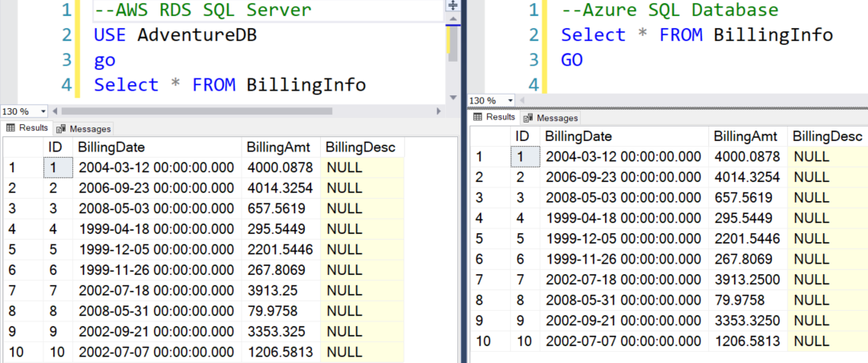Click the '--AWS RDS SQL Server' comment line
This screenshot has height=363, width=868.
[x=203, y=10]
